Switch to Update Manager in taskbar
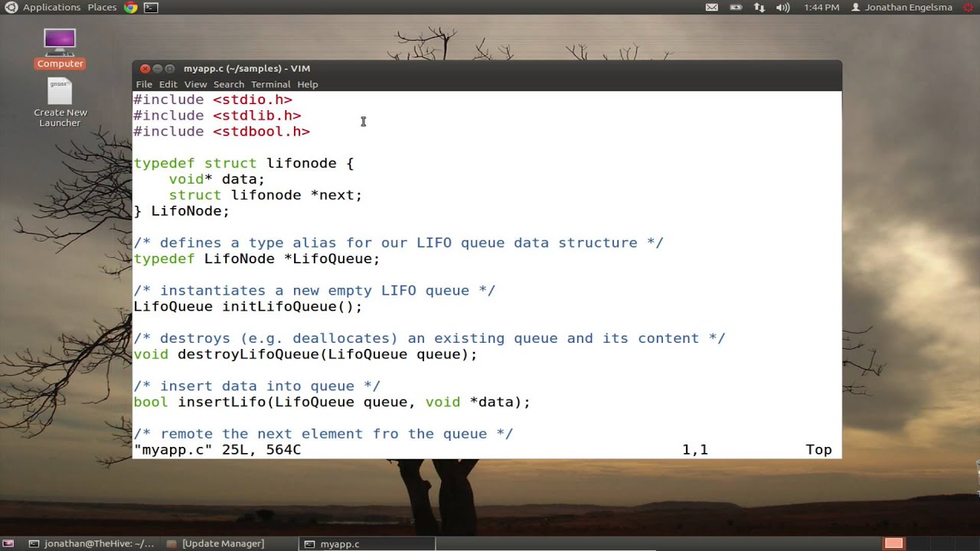Image resolution: width=980 pixels, height=551 pixels. [215, 543]
